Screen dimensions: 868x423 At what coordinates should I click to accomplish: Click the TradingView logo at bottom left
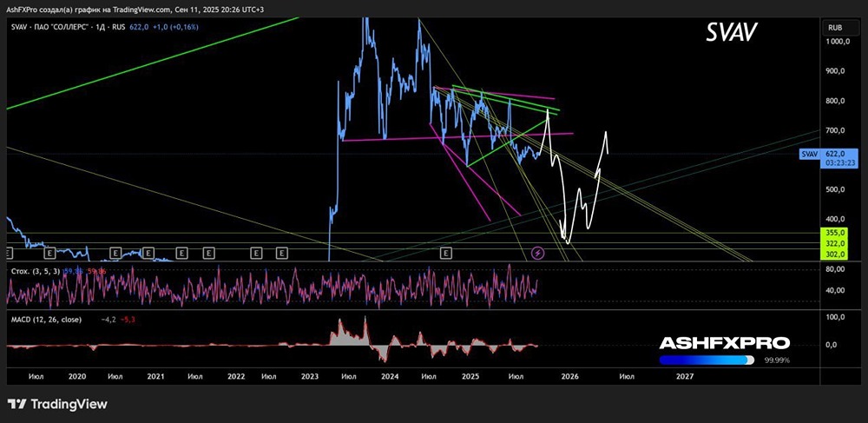point(57,404)
